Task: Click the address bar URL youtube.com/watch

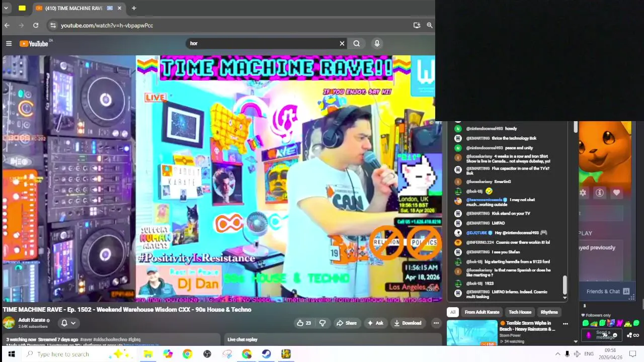Action: [107, 25]
